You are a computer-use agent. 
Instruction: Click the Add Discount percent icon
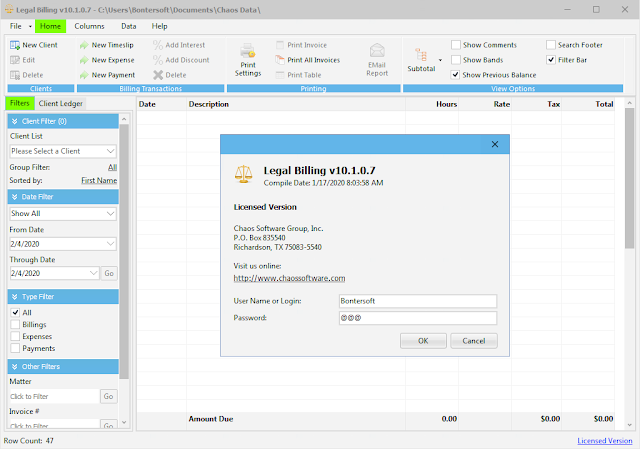point(158,60)
